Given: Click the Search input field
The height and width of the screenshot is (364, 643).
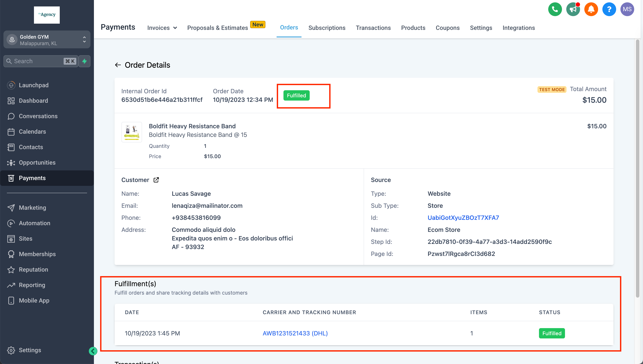Looking at the screenshot, I should 41,61.
